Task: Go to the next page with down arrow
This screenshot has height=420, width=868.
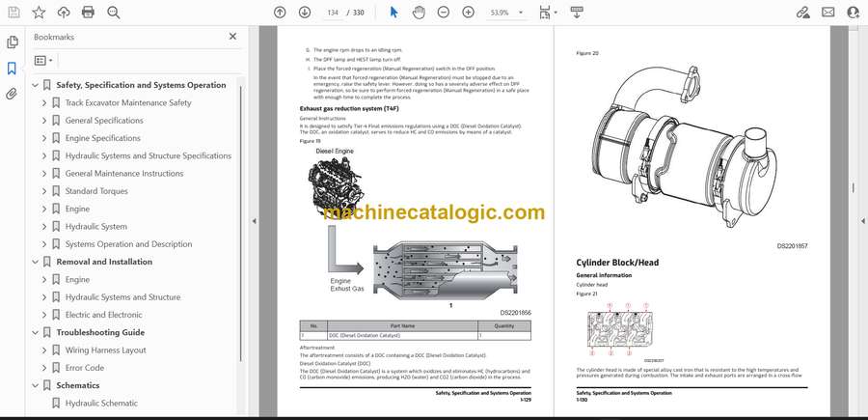Action: 305,13
